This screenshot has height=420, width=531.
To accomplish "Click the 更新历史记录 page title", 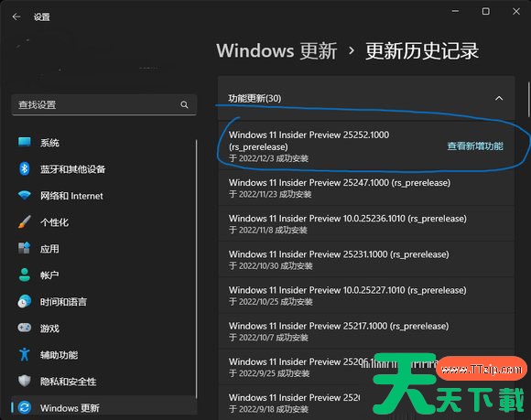I will click(x=422, y=50).
